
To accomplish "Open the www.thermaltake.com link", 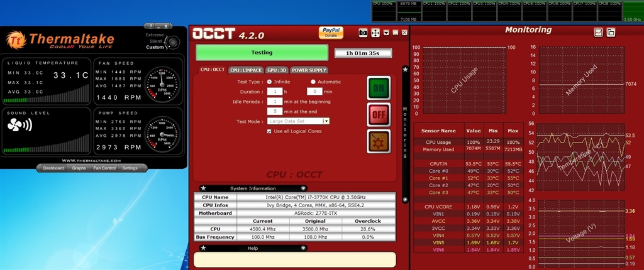I will tap(92, 161).
